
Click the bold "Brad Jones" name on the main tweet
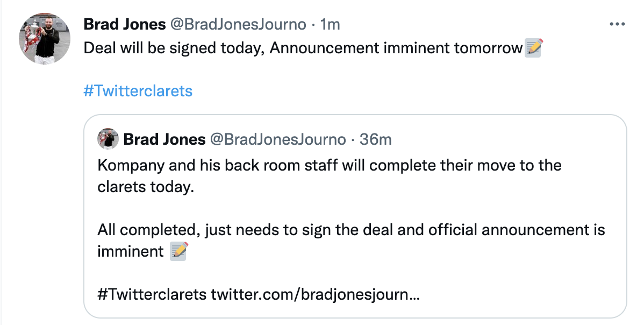[x=125, y=24]
